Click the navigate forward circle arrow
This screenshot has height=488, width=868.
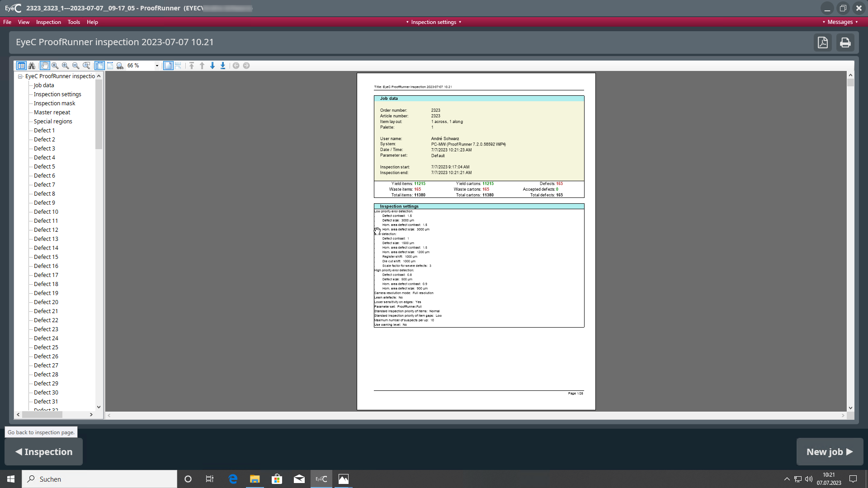click(x=246, y=66)
